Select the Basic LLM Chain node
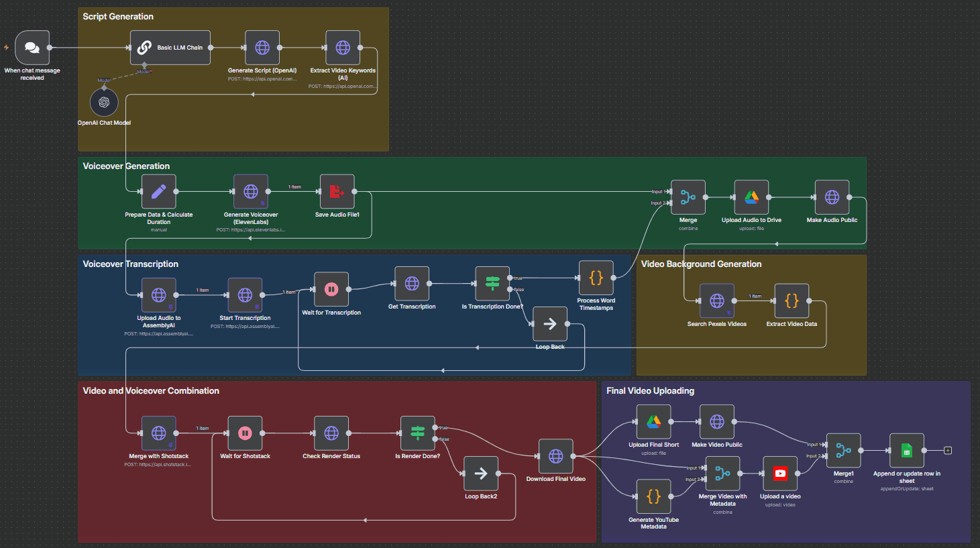Screen dimensions: 980x548 (x=172, y=48)
